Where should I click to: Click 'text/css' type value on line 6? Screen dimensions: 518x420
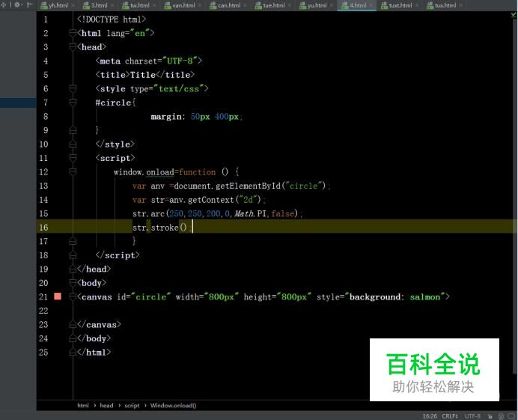coord(179,88)
